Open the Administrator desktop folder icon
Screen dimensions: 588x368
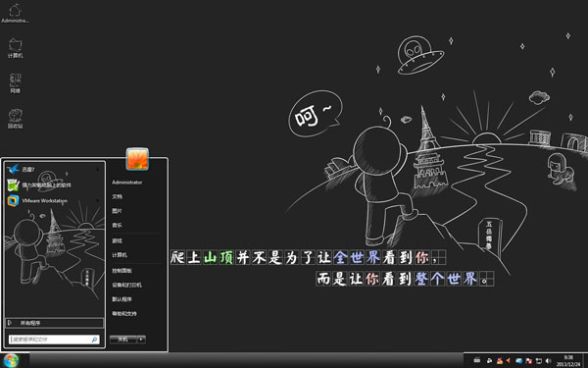coord(15,13)
